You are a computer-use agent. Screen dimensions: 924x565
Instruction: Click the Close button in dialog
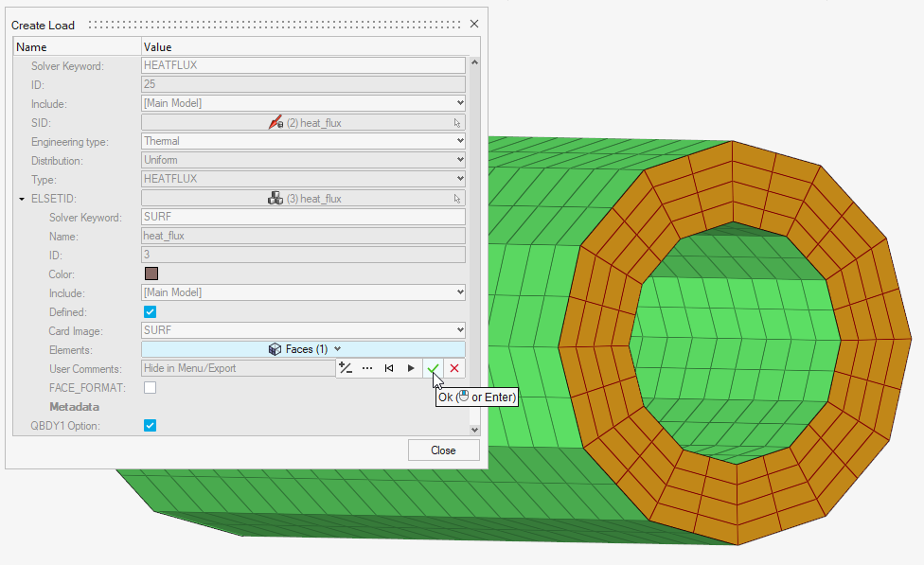(x=443, y=450)
